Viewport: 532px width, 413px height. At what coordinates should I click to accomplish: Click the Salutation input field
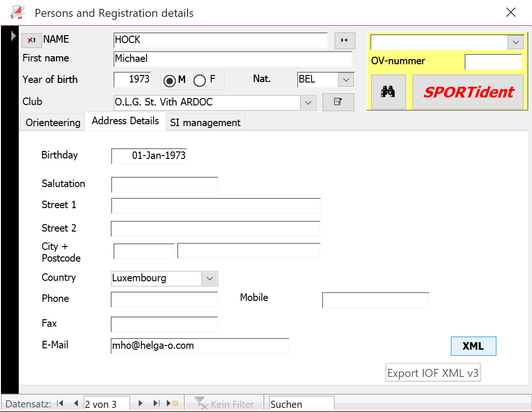(164, 185)
